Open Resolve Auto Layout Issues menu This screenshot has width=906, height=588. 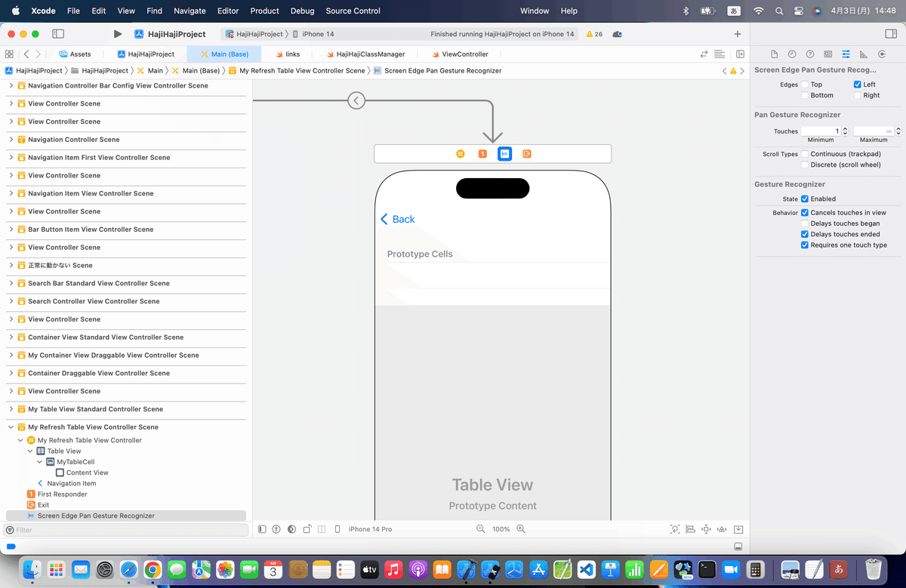722,529
